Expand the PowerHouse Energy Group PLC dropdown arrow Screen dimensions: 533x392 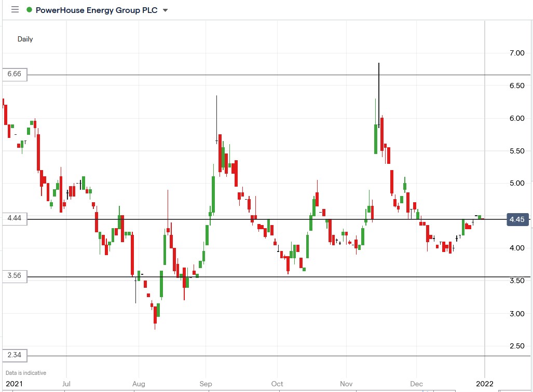point(165,10)
